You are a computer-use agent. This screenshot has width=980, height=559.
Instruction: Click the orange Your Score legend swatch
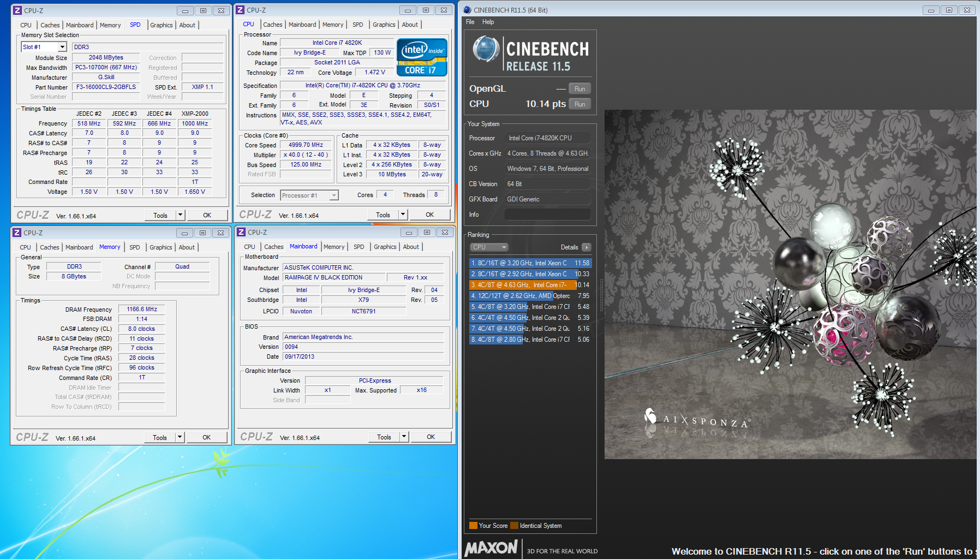(473, 526)
